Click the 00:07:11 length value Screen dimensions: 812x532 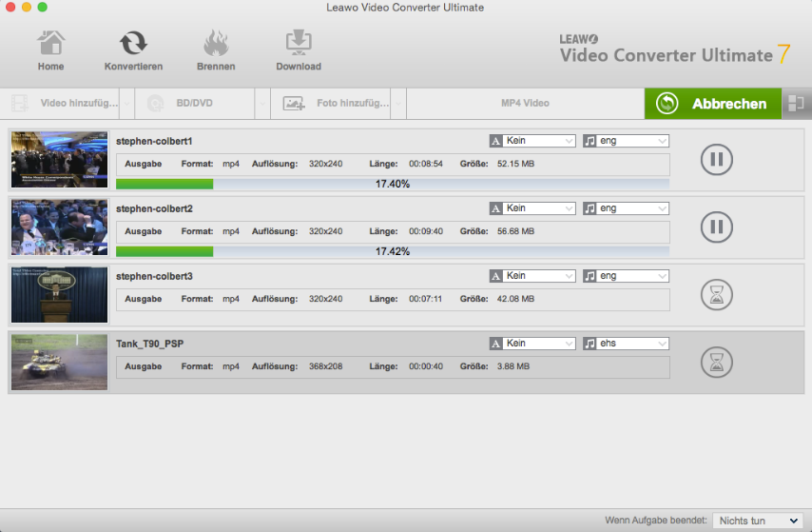(426, 299)
